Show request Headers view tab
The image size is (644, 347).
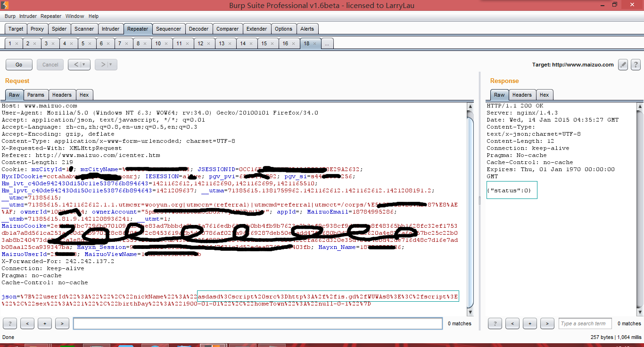62,95
